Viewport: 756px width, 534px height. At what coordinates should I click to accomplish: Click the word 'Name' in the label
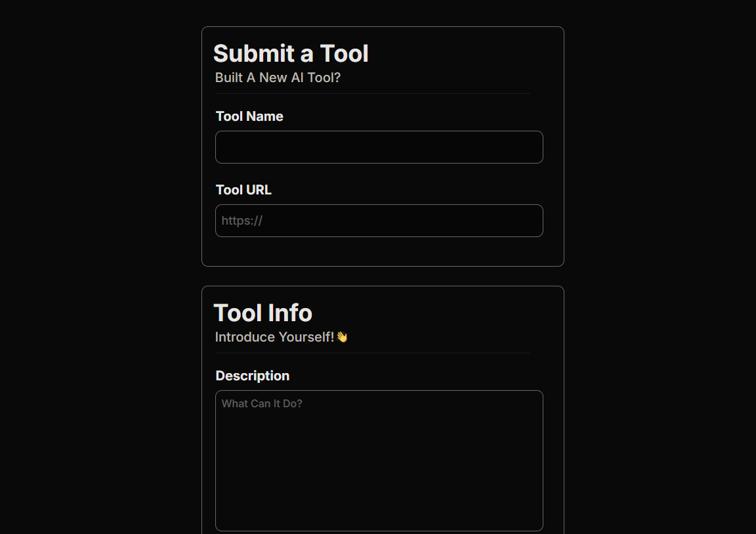(265, 116)
